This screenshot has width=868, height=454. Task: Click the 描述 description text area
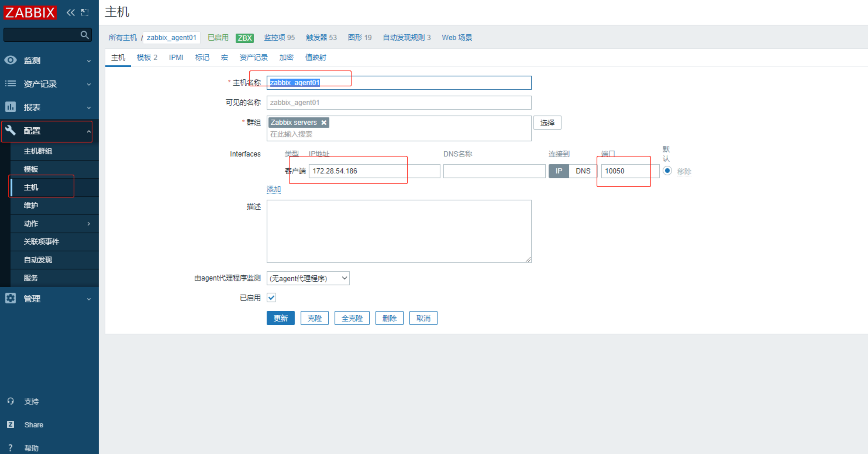click(399, 231)
